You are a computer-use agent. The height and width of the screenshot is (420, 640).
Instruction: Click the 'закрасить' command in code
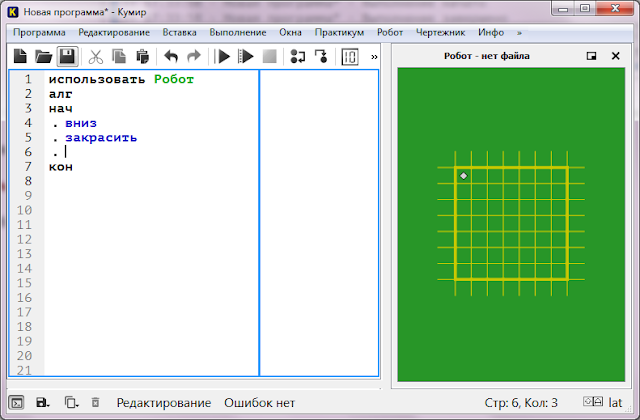(101, 138)
